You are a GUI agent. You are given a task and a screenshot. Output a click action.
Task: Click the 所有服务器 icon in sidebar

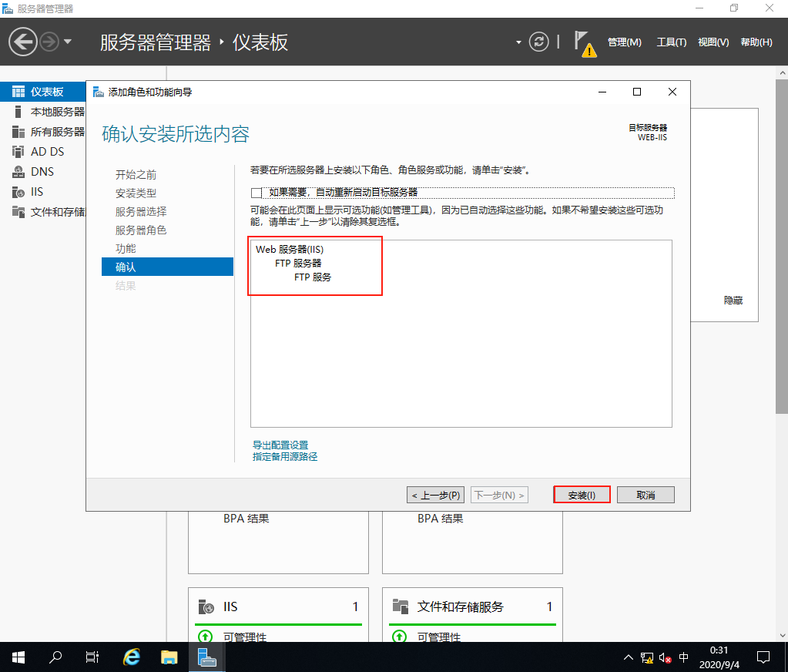(x=18, y=132)
